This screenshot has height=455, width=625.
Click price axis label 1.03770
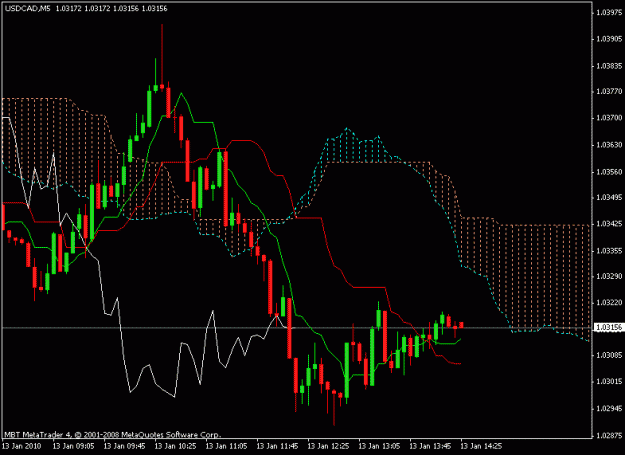(609, 92)
